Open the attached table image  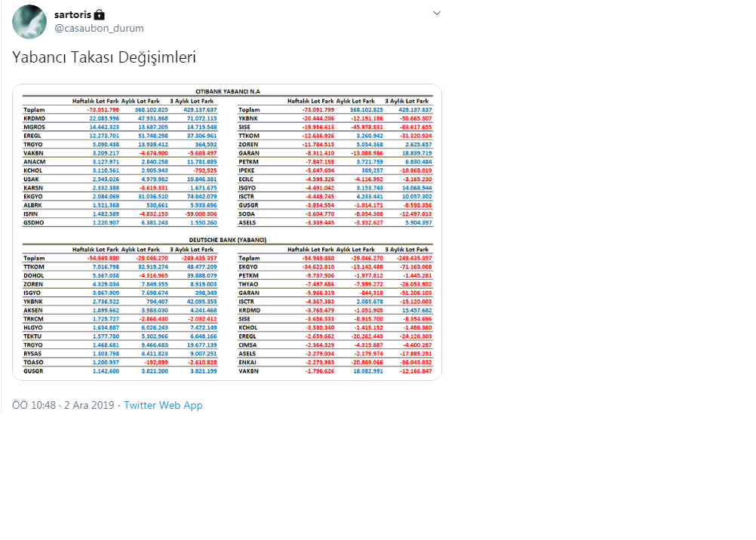coord(227,232)
